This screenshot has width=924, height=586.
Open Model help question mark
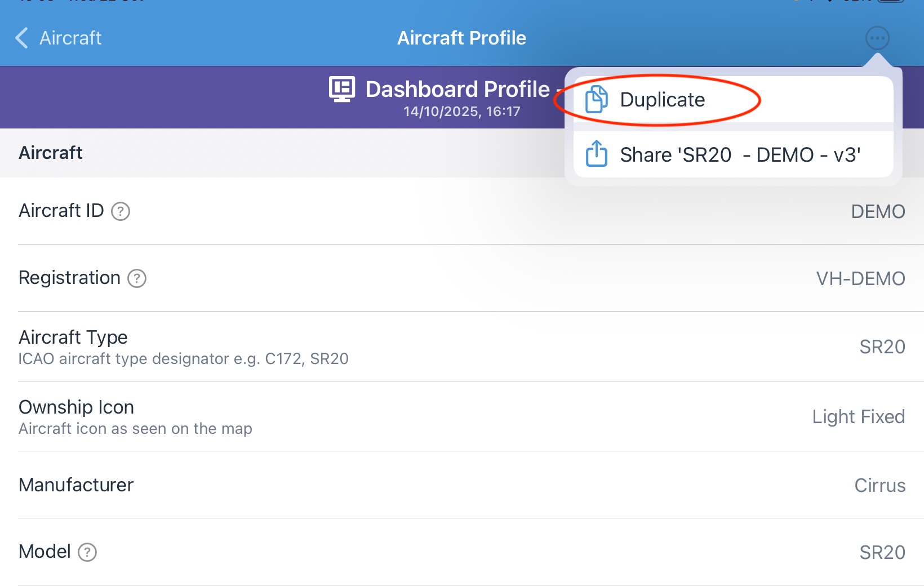pyautogui.click(x=87, y=552)
